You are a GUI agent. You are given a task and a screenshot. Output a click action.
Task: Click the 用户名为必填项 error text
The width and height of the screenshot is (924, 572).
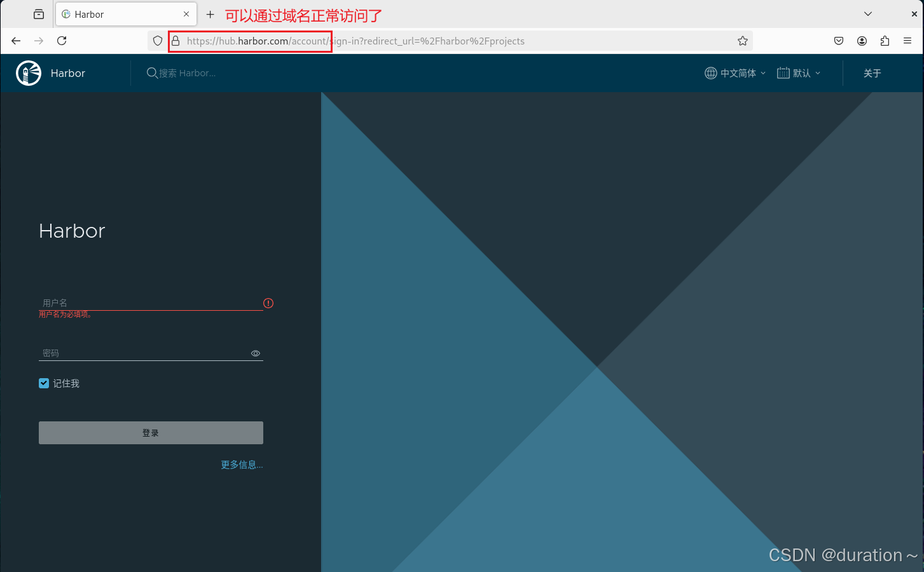[66, 314]
